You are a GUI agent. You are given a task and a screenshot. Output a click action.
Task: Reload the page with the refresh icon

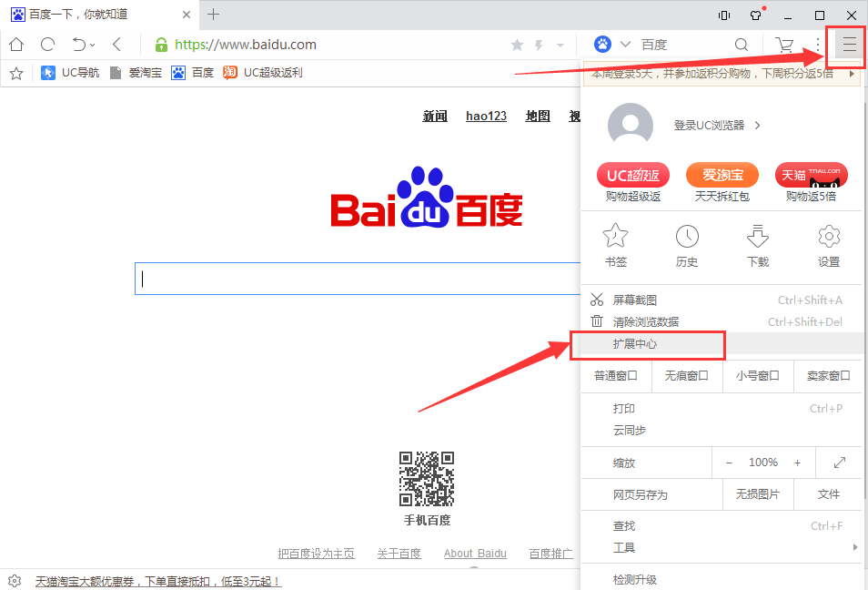[x=46, y=44]
